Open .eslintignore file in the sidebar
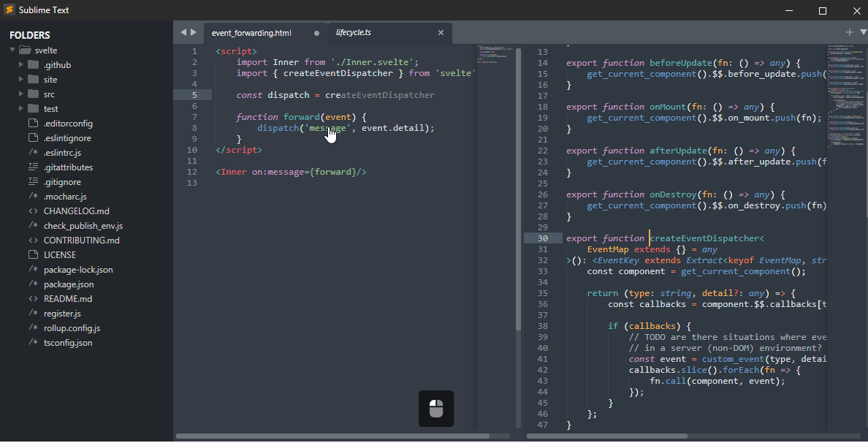Image resolution: width=868 pixels, height=443 pixels. pyautogui.click(x=67, y=138)
